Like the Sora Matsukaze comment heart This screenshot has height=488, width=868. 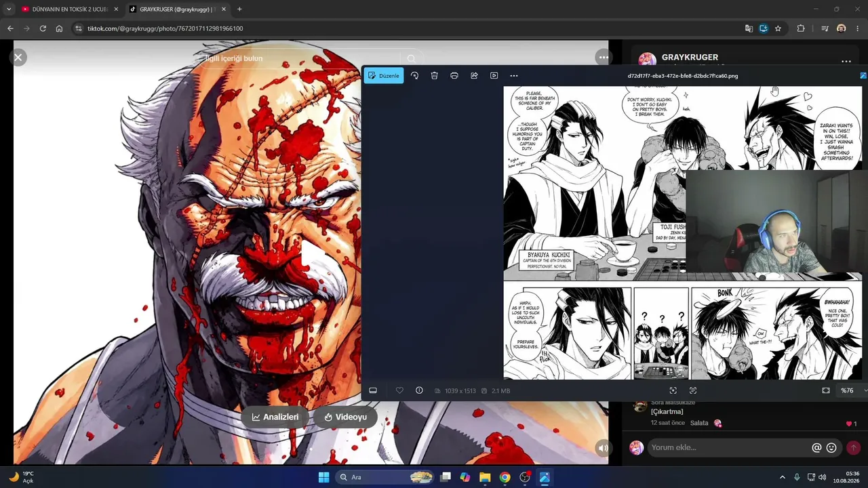[848, 424]
